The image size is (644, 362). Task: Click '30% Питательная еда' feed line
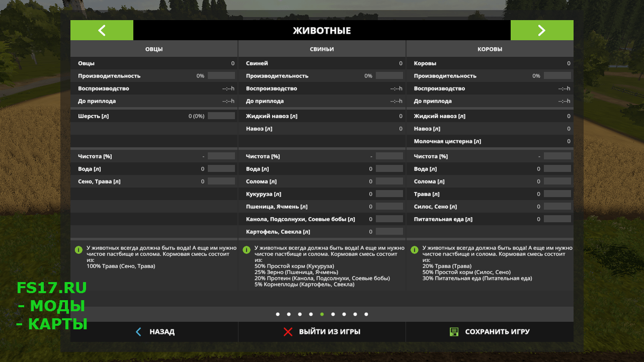click(477, 278)
